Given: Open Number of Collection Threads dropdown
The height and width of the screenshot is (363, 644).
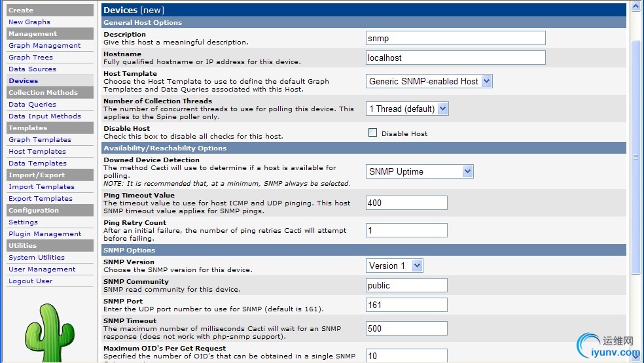Looking at the screenshot, I should 407,109.
